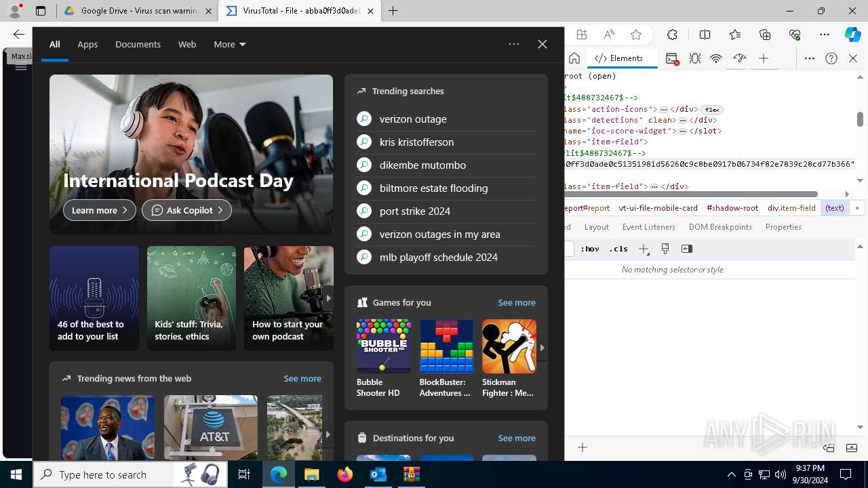
Task: Show next trending news arrow
Action: [x=328, y=434]
